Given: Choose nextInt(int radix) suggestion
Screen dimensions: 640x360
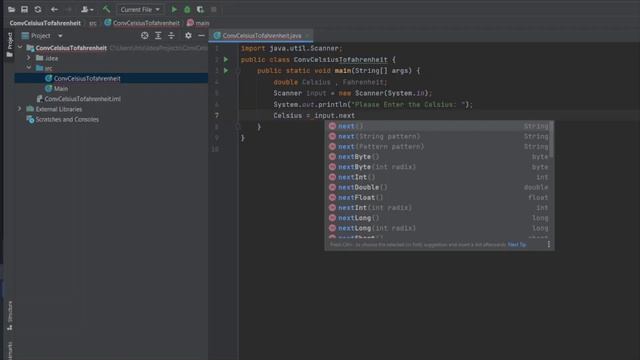Looking at the screenshot, I should click(438, 208).
